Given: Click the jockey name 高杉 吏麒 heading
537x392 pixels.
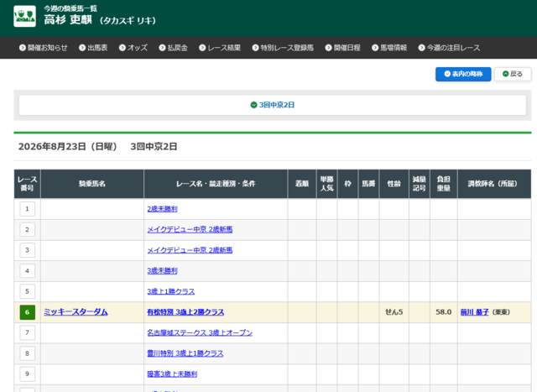Looking at the screenshot, I should click(x=68, y=20).
